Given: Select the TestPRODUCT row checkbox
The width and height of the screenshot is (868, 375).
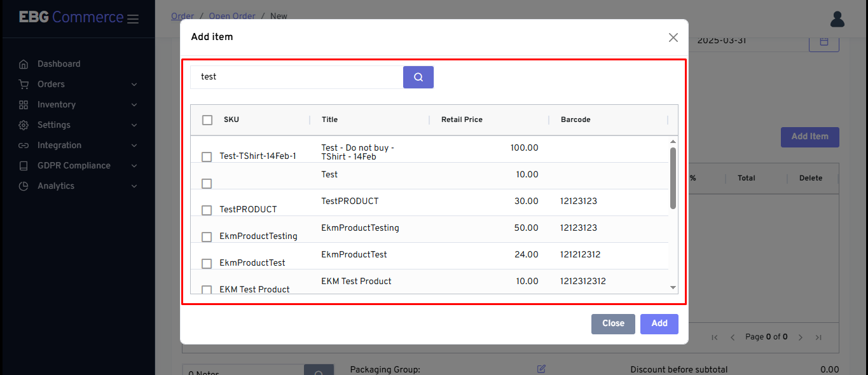Looking at the screenshot, I should point(207,210).
